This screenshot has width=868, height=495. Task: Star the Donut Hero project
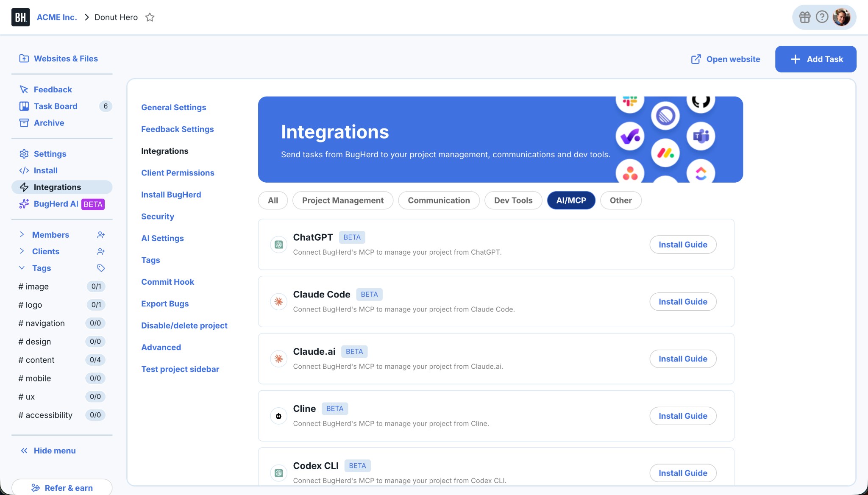tap(150, 17)
